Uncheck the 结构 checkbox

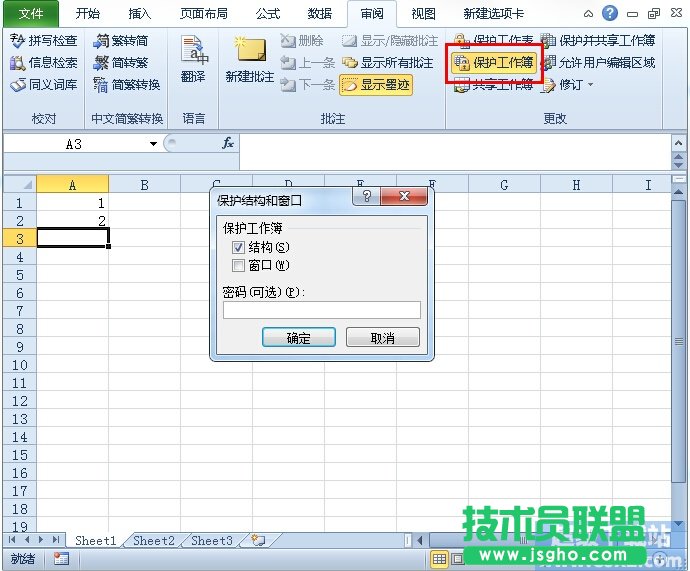[x=238, y=248]
